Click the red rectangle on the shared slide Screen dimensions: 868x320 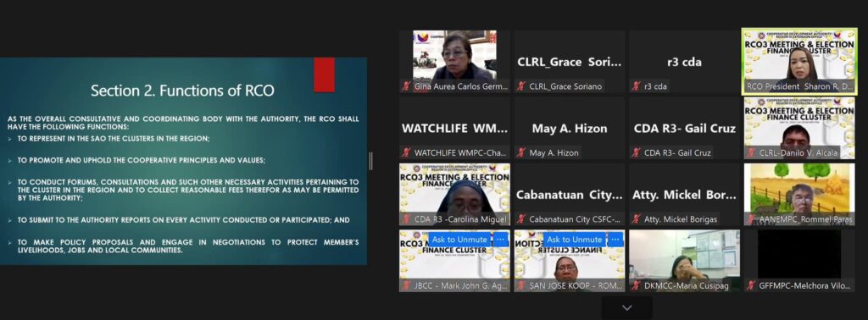point(324,74)
